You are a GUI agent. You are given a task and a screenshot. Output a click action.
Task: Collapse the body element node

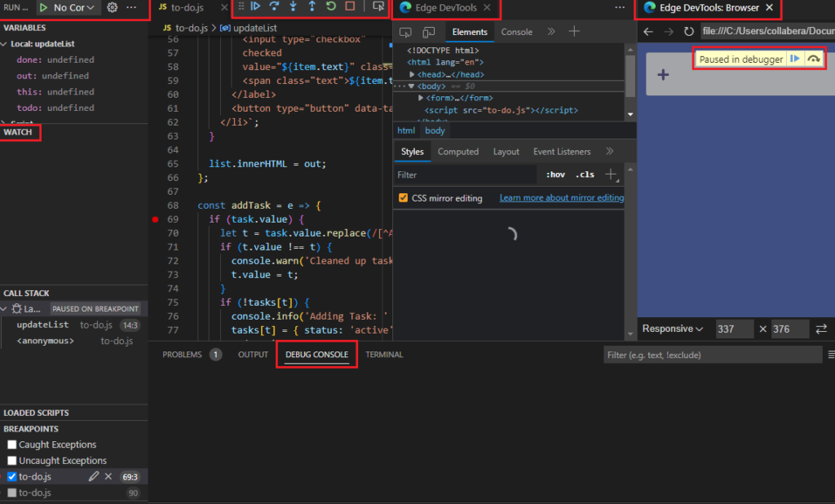point(411,86)
